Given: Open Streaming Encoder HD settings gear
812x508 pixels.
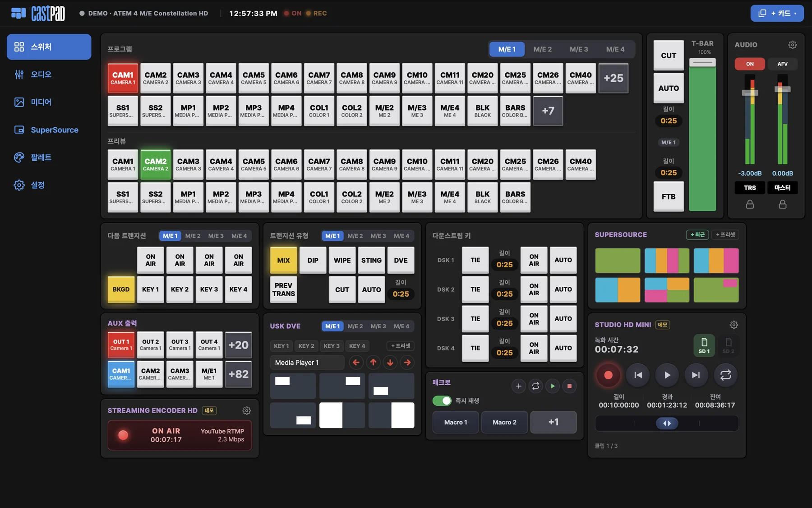Looking at the screenshot, I should 246,410.
